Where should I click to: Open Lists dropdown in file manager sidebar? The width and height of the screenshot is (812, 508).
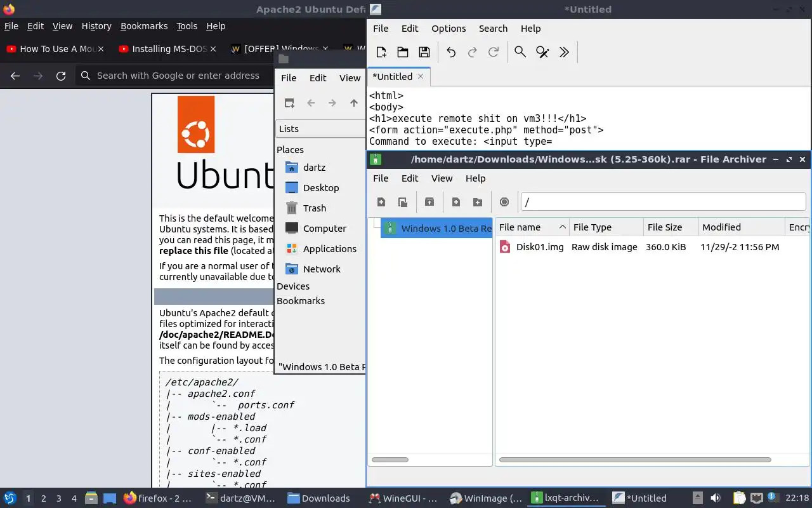coord(320,128)
